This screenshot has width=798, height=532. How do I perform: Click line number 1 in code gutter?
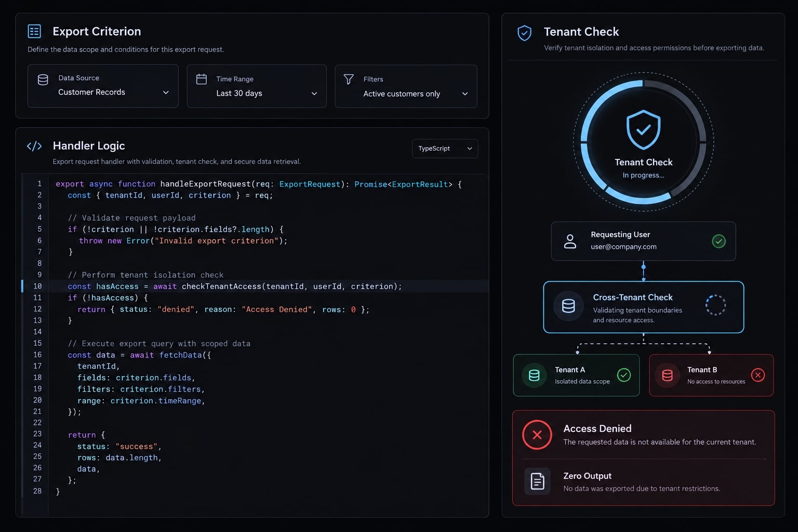(39, 184)
